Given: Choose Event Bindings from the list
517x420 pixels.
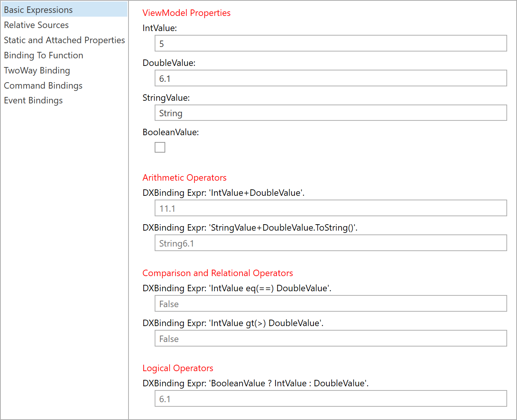Looking at the screenshot, I should point(33,100).
